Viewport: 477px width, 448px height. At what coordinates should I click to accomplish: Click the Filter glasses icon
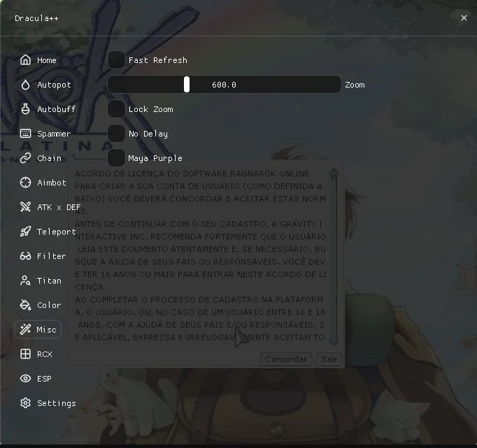tap(26, 256)
